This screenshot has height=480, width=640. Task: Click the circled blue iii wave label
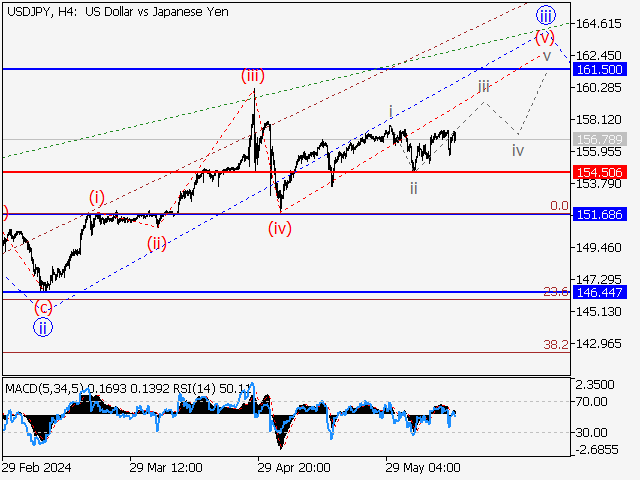tap(546, 16)
